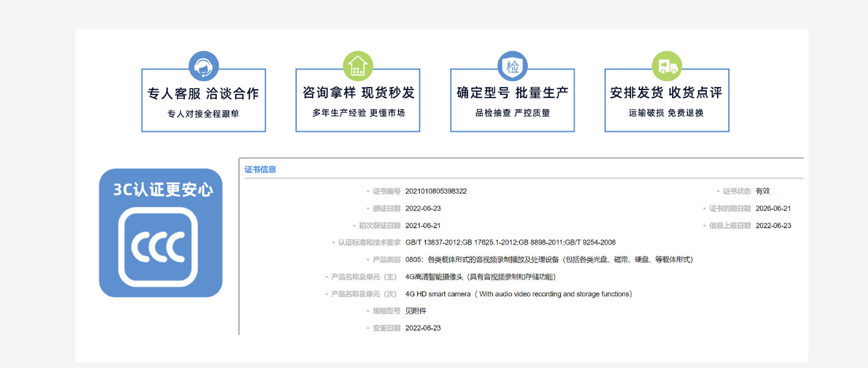Select the 确定型号 批量生产 heading

point(512,92)
